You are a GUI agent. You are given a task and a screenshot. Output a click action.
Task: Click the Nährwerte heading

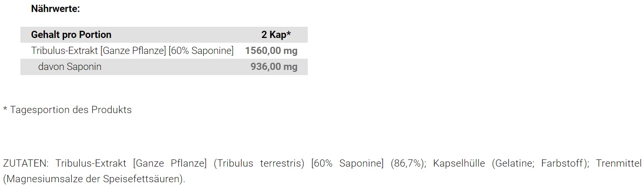click(x=55, y=9)
